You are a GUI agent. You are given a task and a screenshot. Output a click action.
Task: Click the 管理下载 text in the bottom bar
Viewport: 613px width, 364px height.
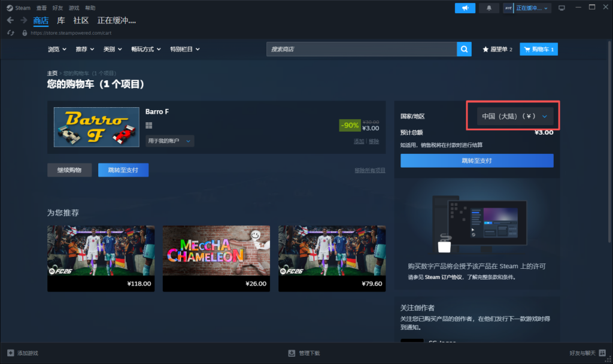click(309, 353)
